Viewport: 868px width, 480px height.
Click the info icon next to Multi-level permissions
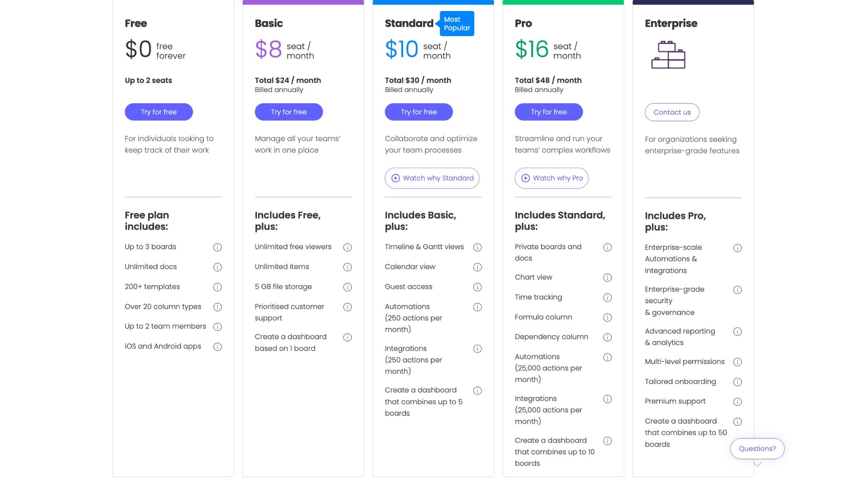(x=737, y=361)
